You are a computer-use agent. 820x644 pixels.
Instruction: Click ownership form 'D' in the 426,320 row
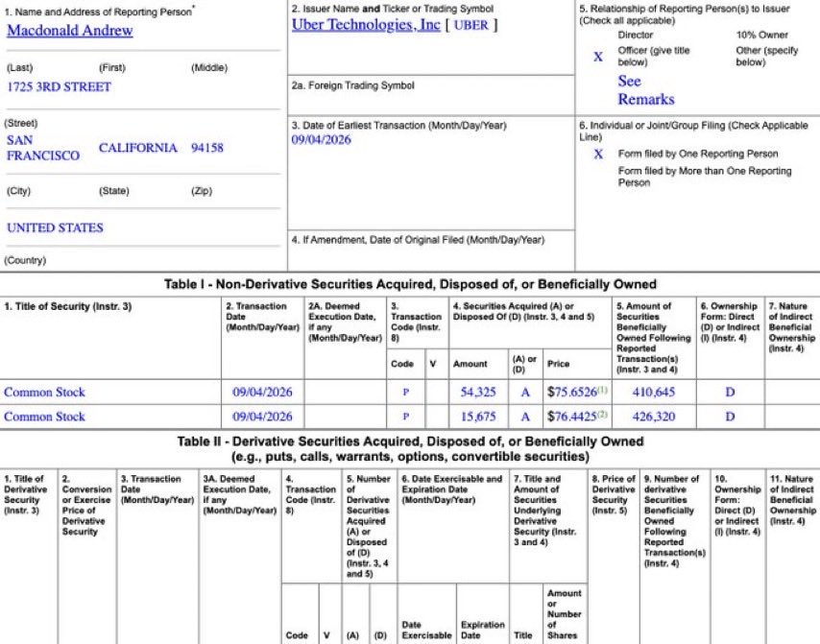[x=730, y=417]
